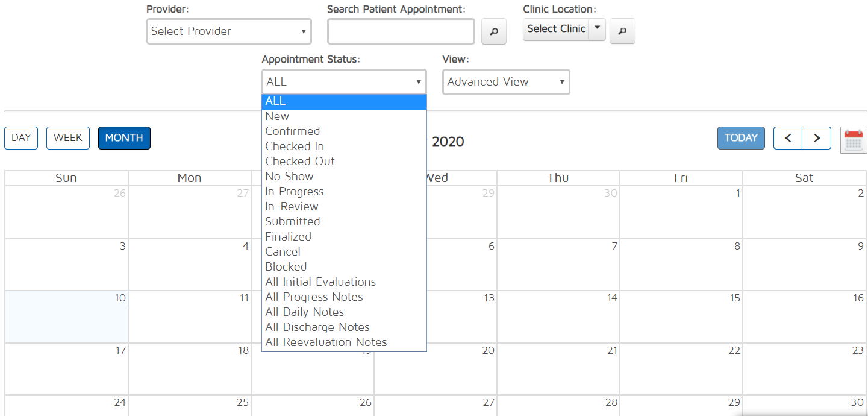Pick No Show from the status list

(x=289, y=177)
